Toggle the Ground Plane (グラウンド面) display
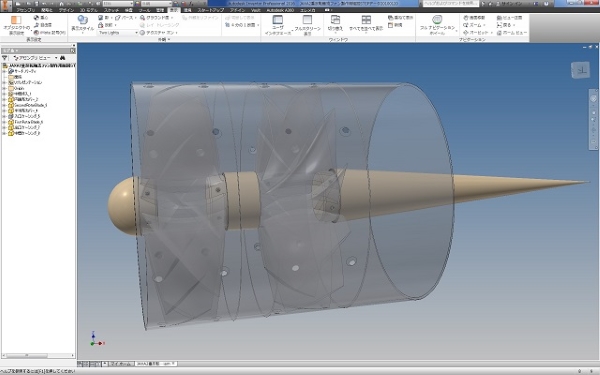The height and width of the screenshot is (375, 600). (156, 18)
